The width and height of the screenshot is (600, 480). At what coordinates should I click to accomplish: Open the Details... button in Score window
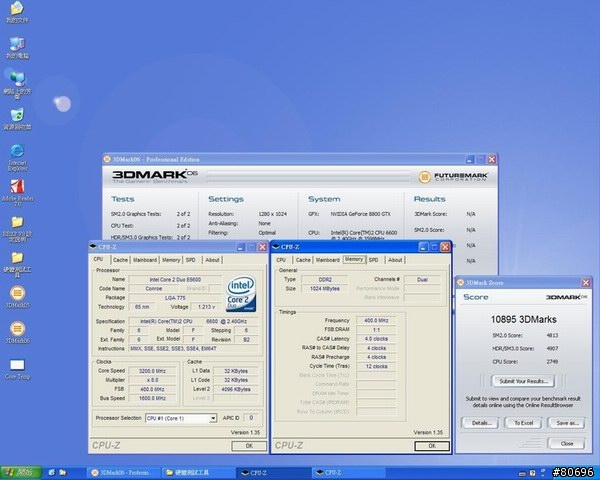[x=481, y=423]
